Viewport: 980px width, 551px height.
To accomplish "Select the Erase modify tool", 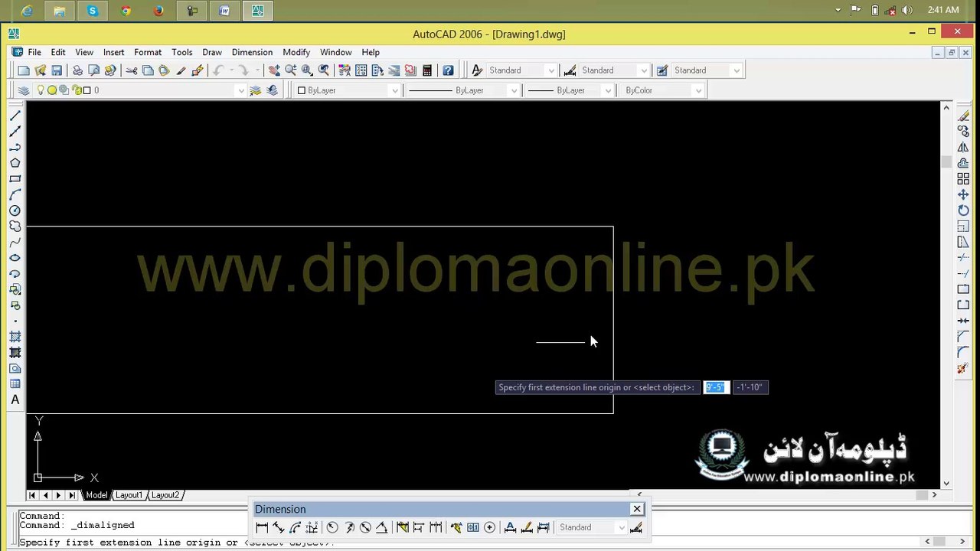I will point(963,116).
